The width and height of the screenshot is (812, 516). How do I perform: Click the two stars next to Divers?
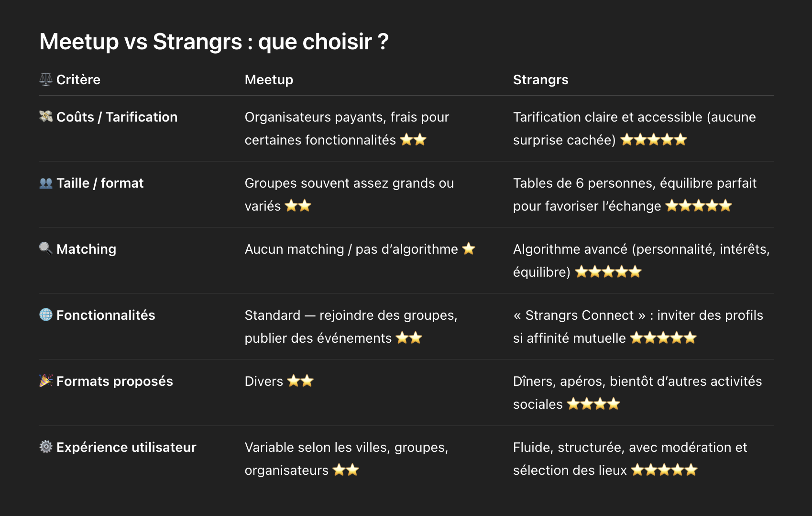pyautogui.click(x=300, y=381)
